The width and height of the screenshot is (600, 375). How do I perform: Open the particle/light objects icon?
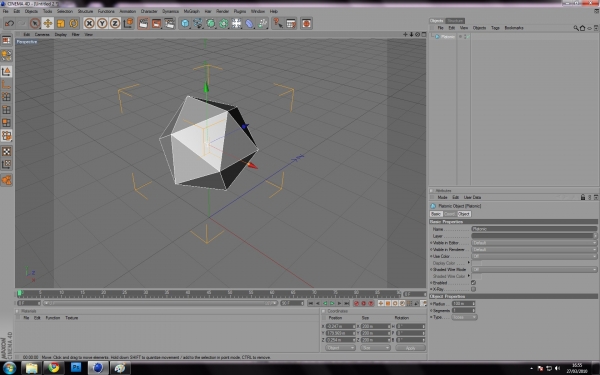pyautogui.click(x=262, y=23)
